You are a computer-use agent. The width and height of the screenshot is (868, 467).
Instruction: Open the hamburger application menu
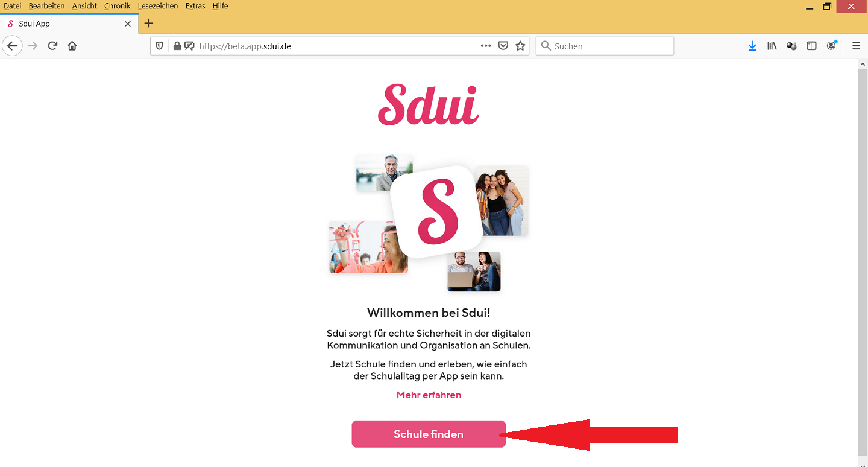coord(856,46)
